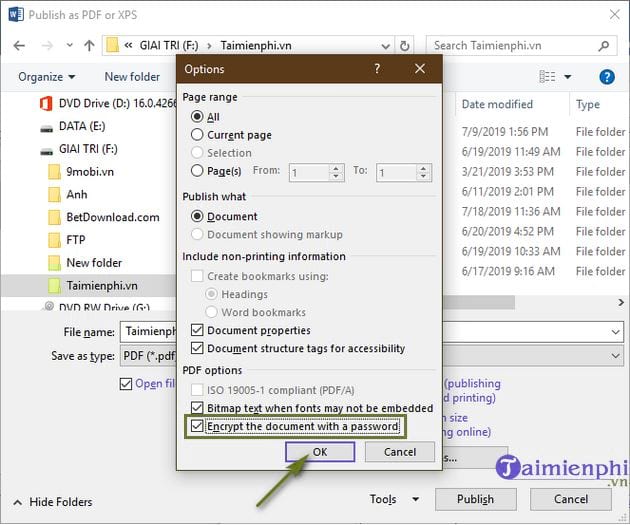
Task: Click Cancel in Options dialog
Action: (x=400, y=452)
